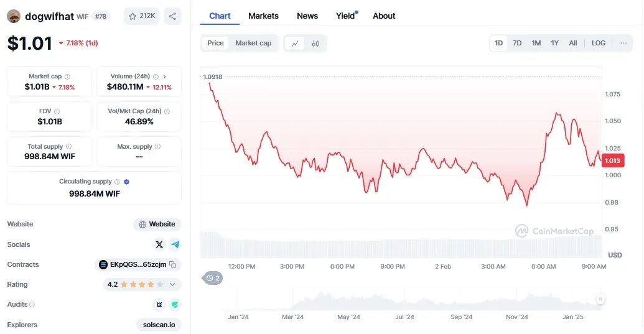Image resolution: width=644 pixels, height=334 pixels.
Task: Open the X social profile icon
Action: click(159, 244)
